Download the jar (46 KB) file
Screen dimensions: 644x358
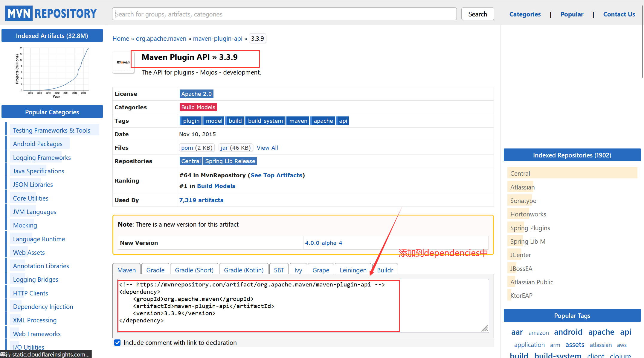[235, 148]
